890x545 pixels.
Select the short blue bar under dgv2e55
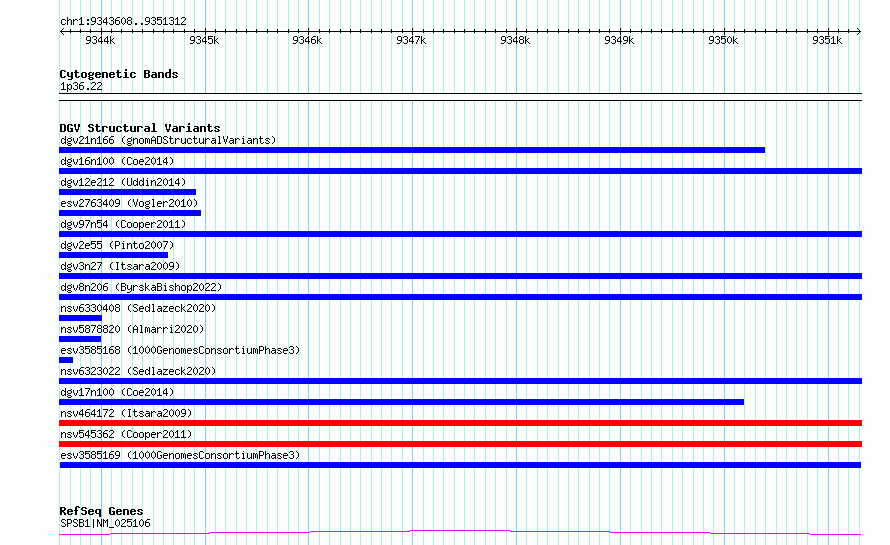(x=114, y=255)
